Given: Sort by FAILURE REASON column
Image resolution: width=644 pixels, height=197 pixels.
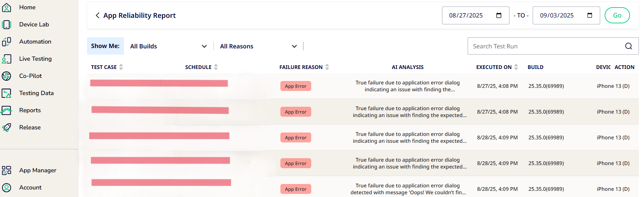Looking at the screenshot, I should [x=327, y=67].
